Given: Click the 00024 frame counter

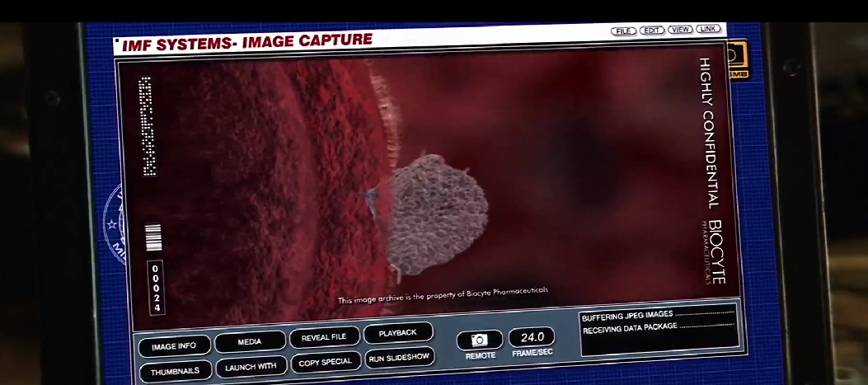Looking at the screenshot, I should (156, 288).
